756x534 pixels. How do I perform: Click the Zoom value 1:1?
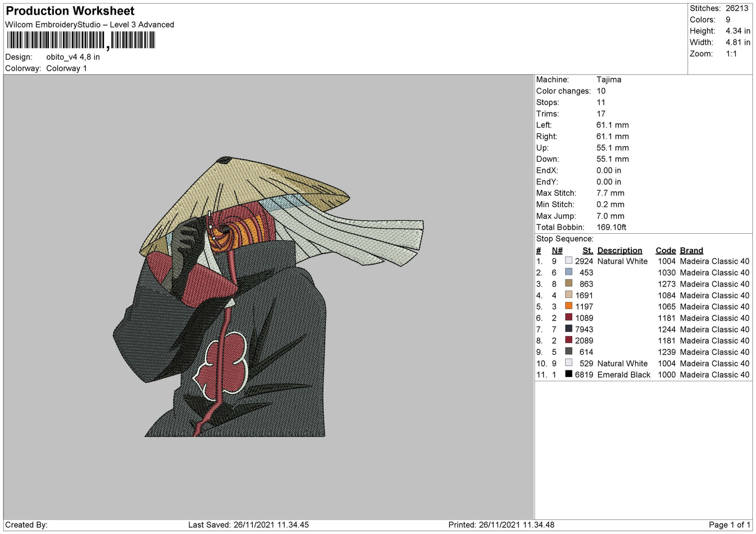point(731,54)
